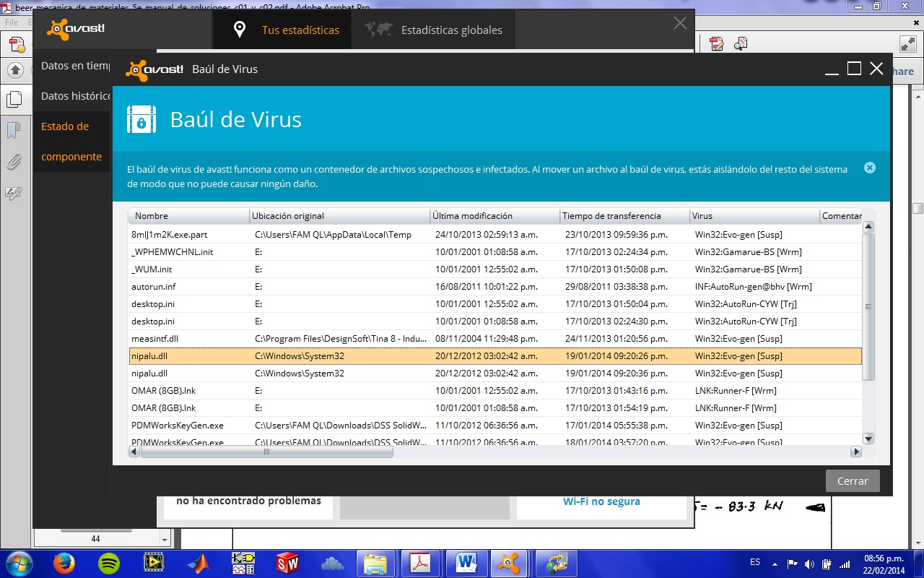The image size is (924, 578).
Task: Open Acrobat Page Thumbnails panel icon
Action: 14,100
